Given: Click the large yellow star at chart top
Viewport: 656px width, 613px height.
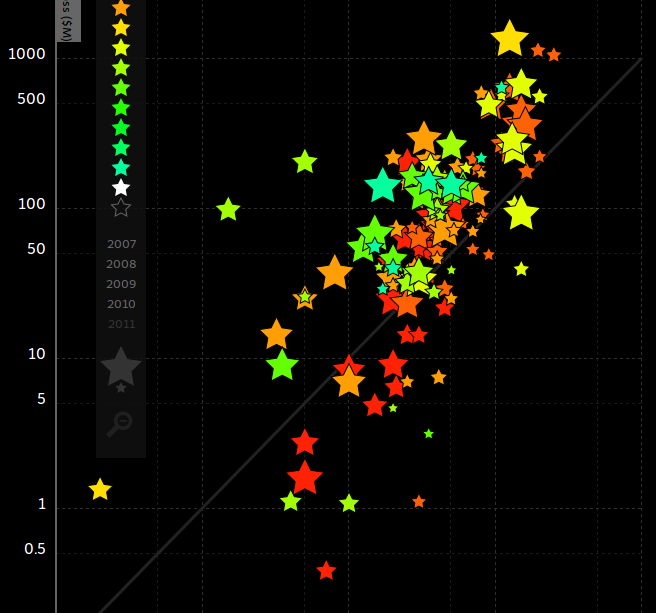Looking at the screenshot, I should coord(509,39).
